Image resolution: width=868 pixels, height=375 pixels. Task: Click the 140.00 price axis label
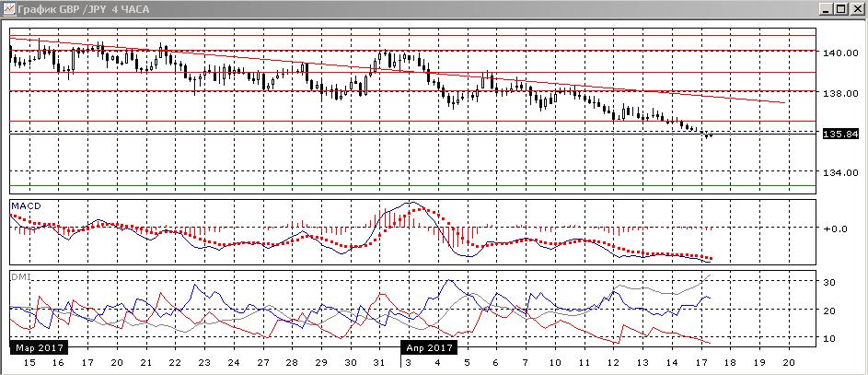click(839, 53)
